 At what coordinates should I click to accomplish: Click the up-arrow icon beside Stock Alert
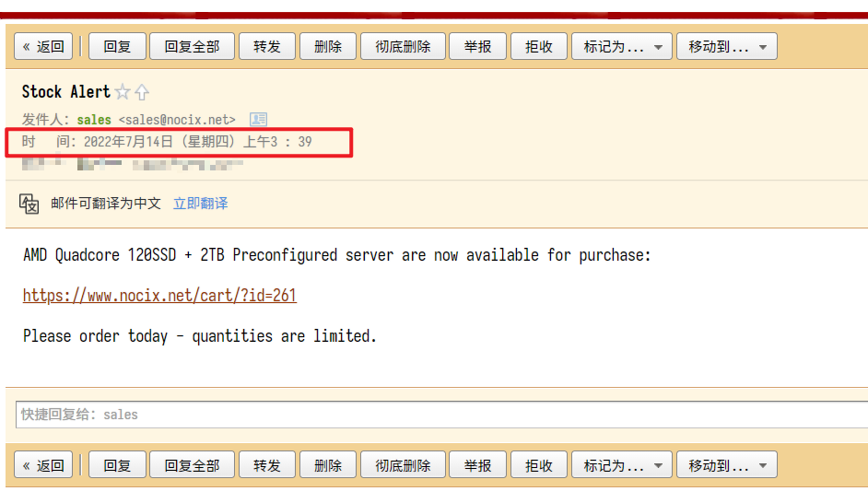[142, 92]
